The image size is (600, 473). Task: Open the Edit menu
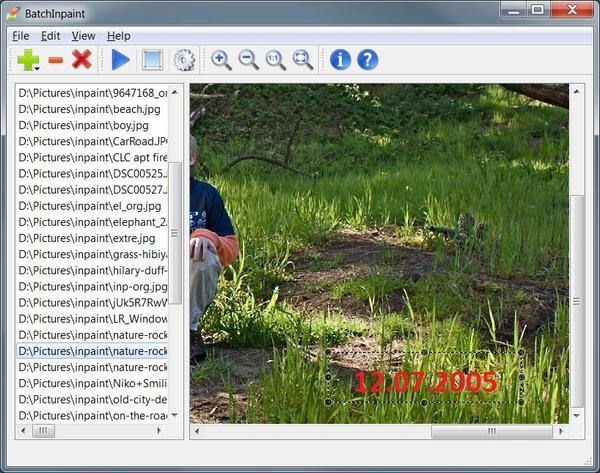(x=51, y=36)
